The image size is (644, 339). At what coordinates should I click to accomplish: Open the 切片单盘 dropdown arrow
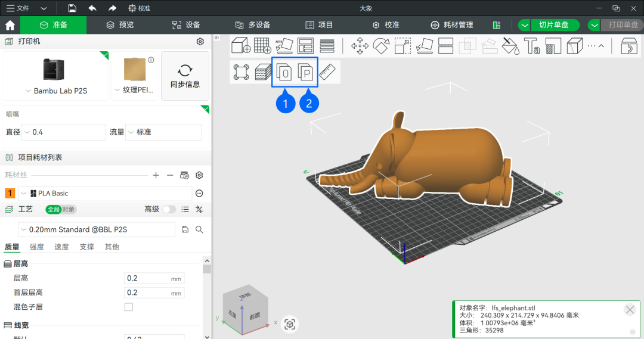point(525,25)
